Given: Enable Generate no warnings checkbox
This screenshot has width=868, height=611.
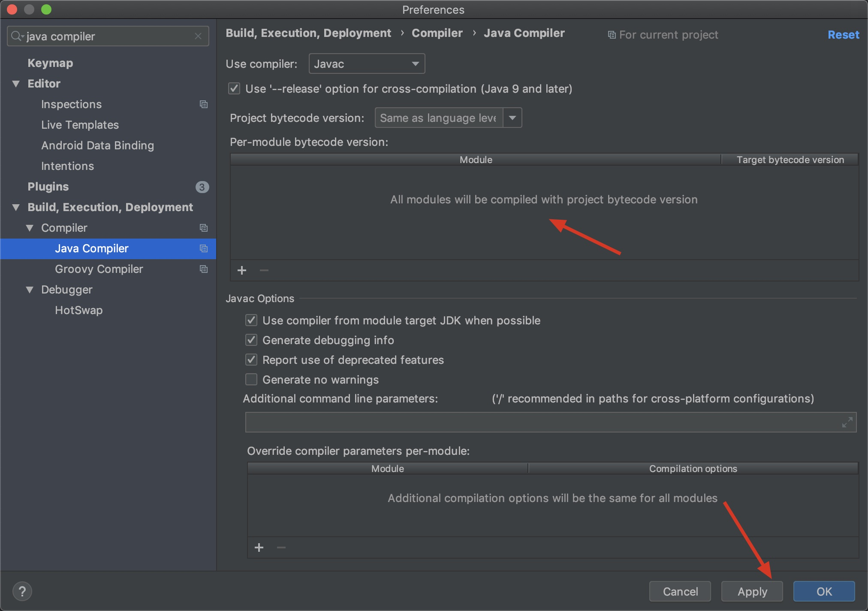Looking at the screenshot, I should click(x=251, y=380).
